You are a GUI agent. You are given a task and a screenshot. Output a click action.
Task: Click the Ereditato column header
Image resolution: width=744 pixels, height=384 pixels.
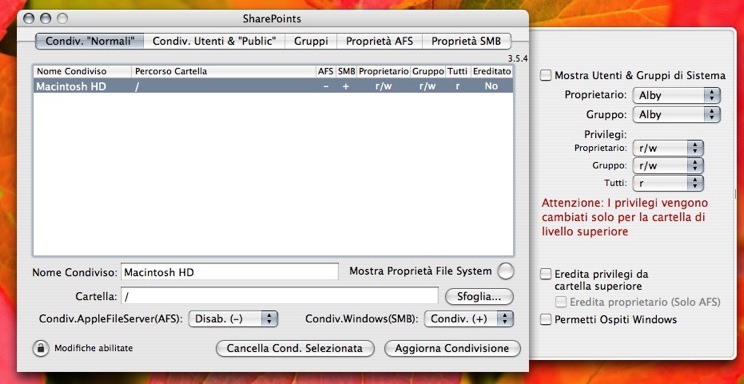pos(492,72)
